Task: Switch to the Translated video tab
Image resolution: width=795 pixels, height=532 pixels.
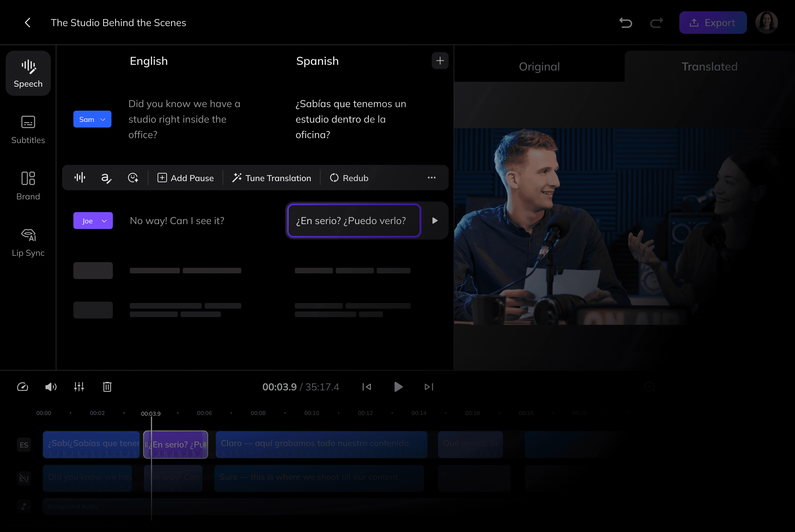Action: tap(709, 66)
